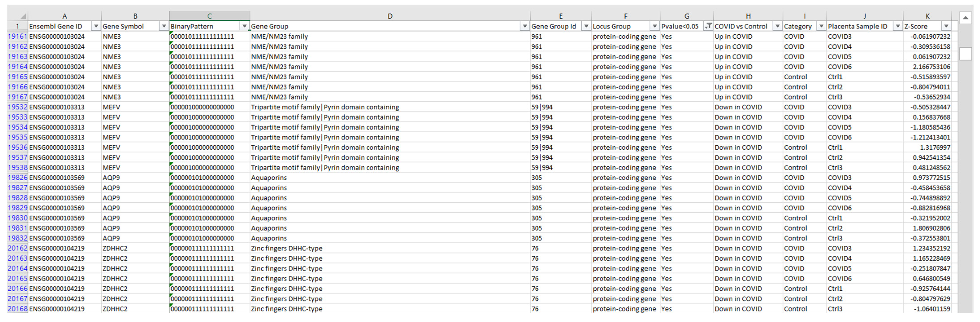Open the Gene Group filter dropdown
Viewport: 980px width, 322px height.
(524, 26)
